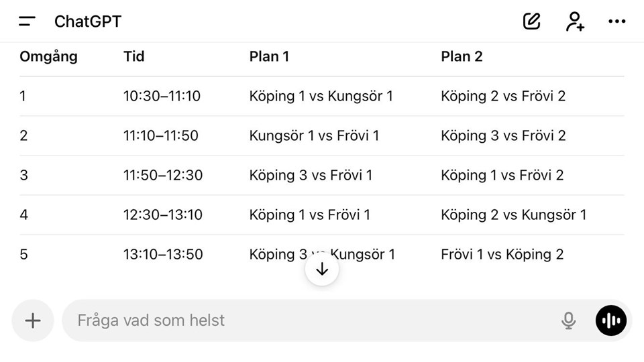Tap the ChatGPT title in header
Image resolution: width=644 pixels, height=362 pixels.
[x=88, y=21]
